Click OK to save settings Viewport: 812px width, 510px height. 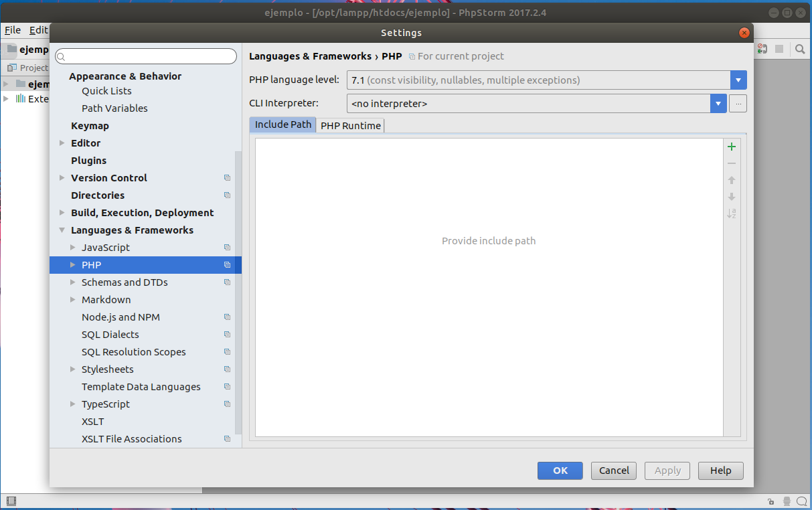(x=560, y=471)
